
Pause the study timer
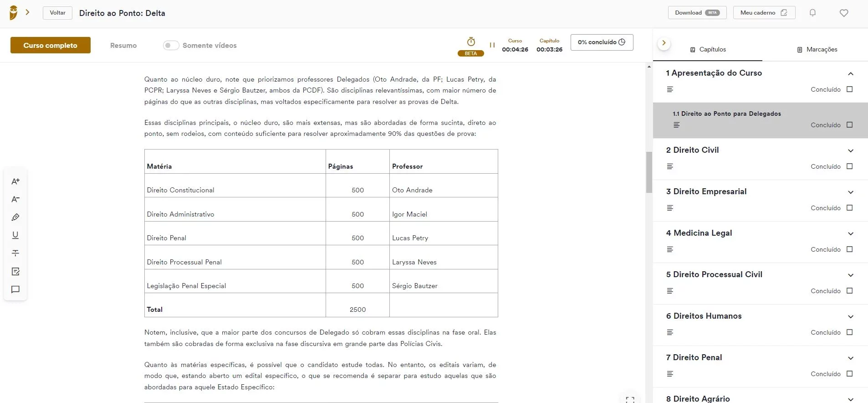(492, 45)
